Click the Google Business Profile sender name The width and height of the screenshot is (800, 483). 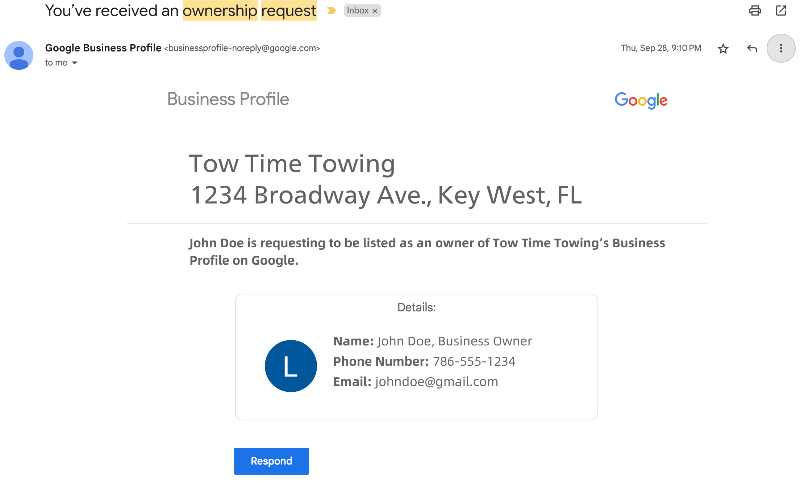[x=103, y=47]
